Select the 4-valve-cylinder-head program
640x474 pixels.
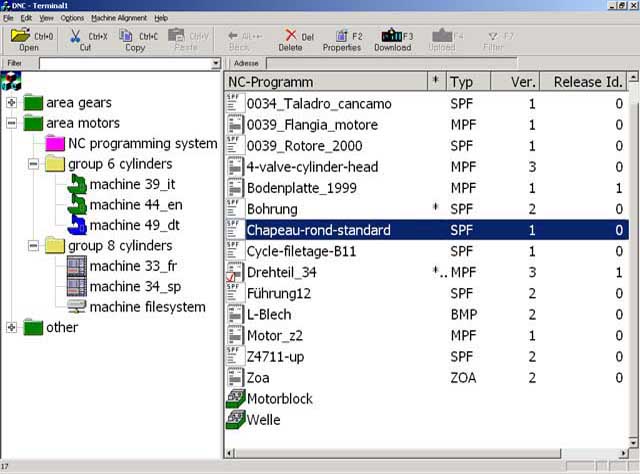click(x=312, y=167)
